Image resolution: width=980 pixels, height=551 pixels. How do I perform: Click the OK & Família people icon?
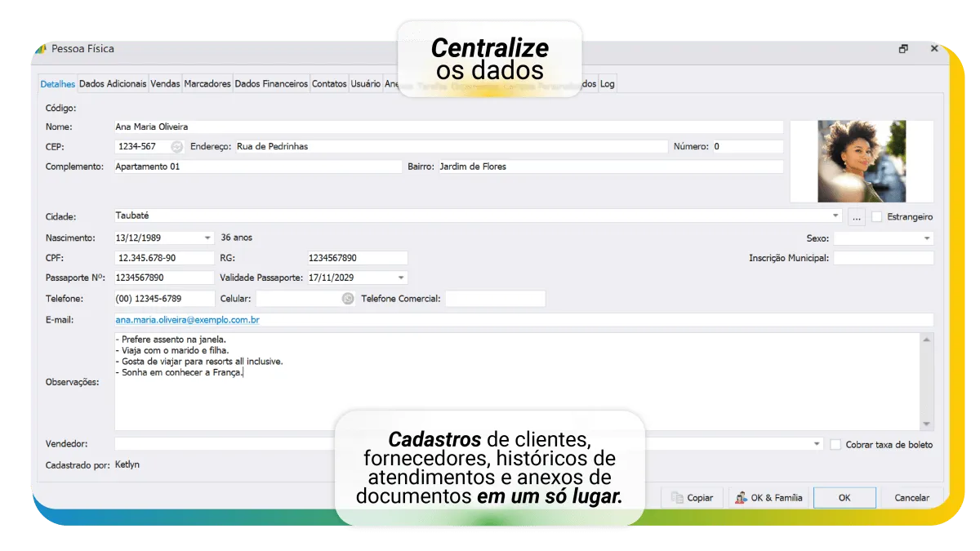[x=741, y=498]
